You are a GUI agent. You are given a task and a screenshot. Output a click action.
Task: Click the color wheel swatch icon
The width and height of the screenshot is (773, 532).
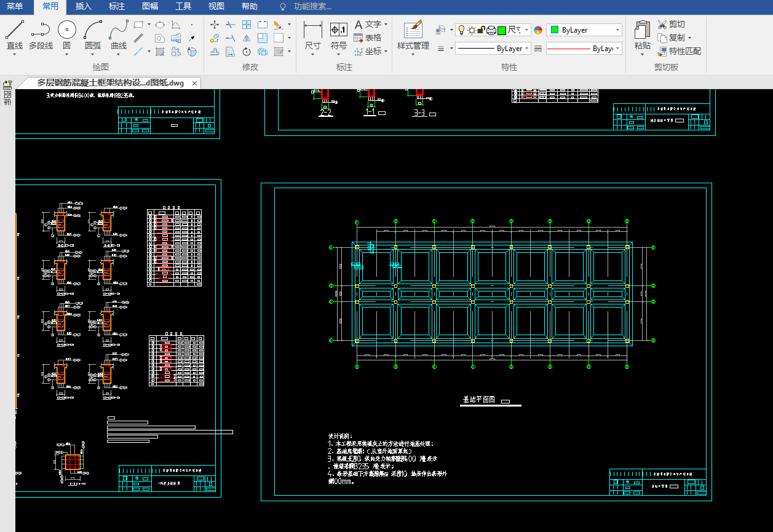[538, 30]
